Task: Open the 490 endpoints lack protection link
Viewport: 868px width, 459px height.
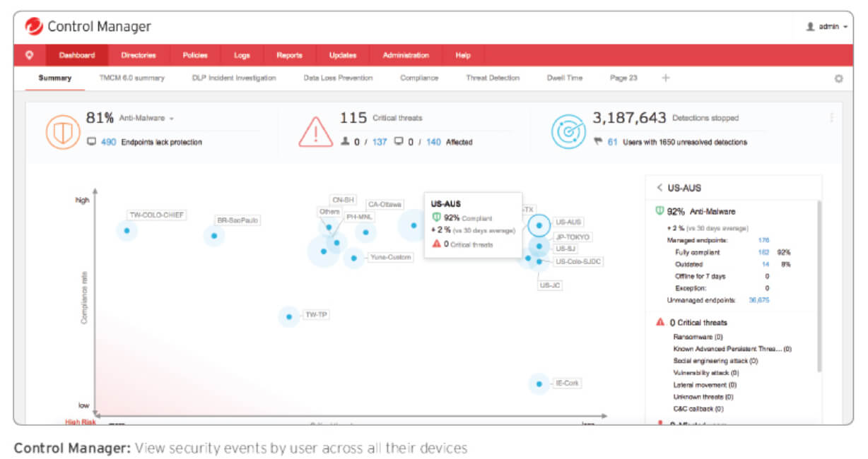Action: [108, 142]
